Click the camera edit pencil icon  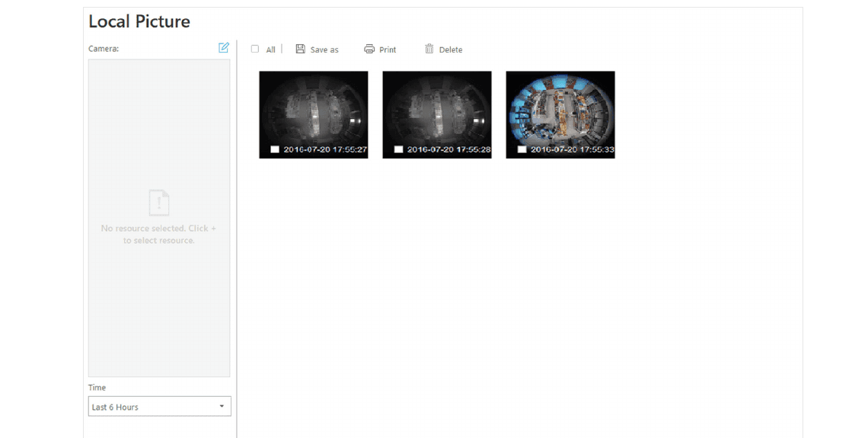coord(224,48)
